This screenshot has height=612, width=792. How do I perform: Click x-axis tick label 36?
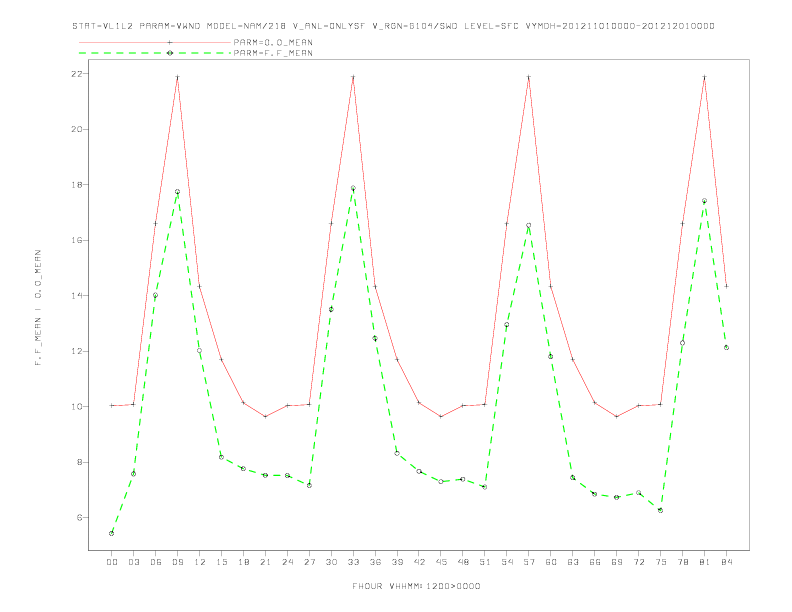point(375,562)
